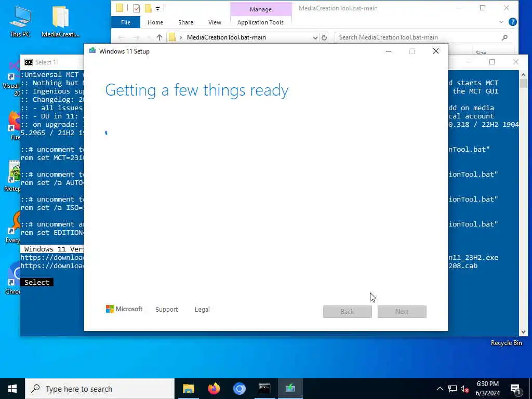
Task: Click the Explorer search magnifier icon
Action: [x=504, y=37]
